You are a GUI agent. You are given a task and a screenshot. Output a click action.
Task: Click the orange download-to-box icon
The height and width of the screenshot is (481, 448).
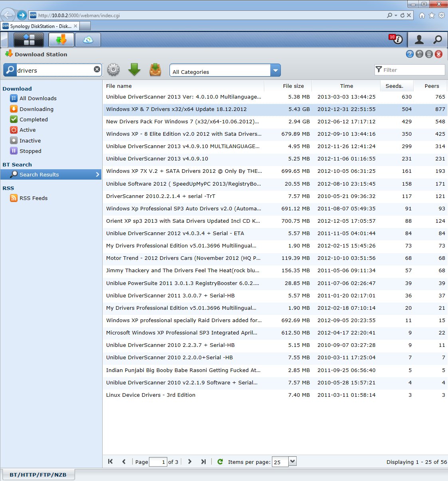pos(155,70)
